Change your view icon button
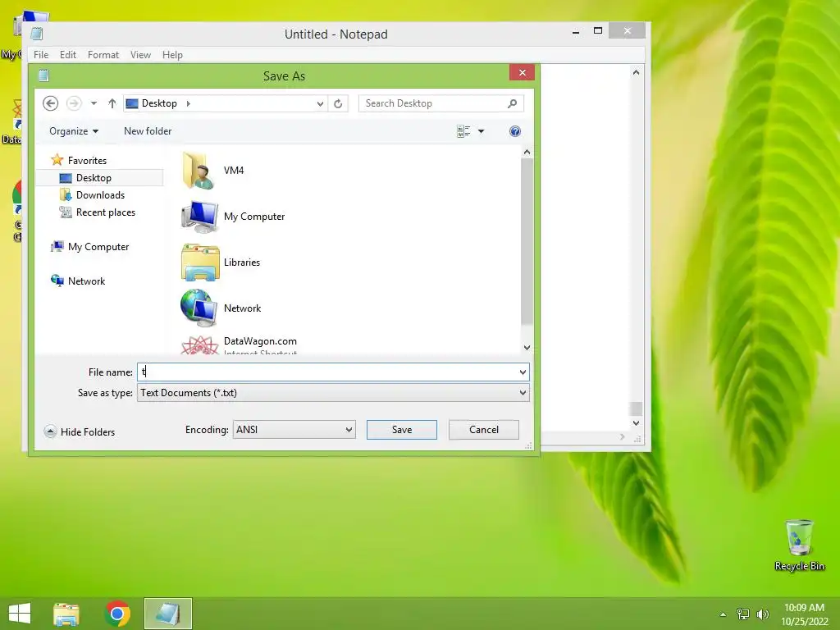The image size is (840, 630). pyautogui.click(x=463, y=131)
